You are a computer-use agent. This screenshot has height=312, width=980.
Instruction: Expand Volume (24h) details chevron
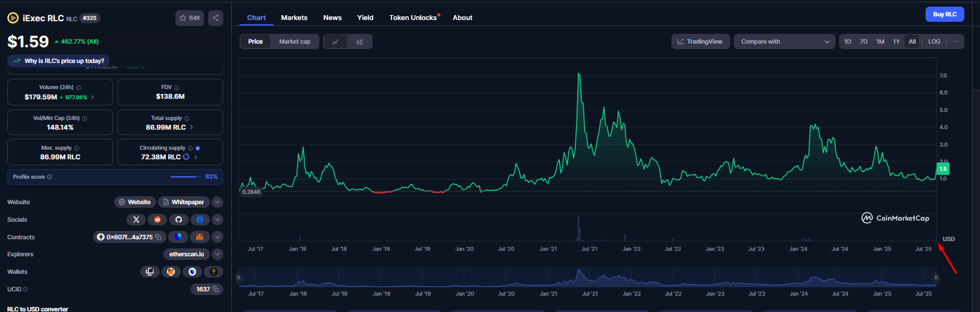(93, 97)
